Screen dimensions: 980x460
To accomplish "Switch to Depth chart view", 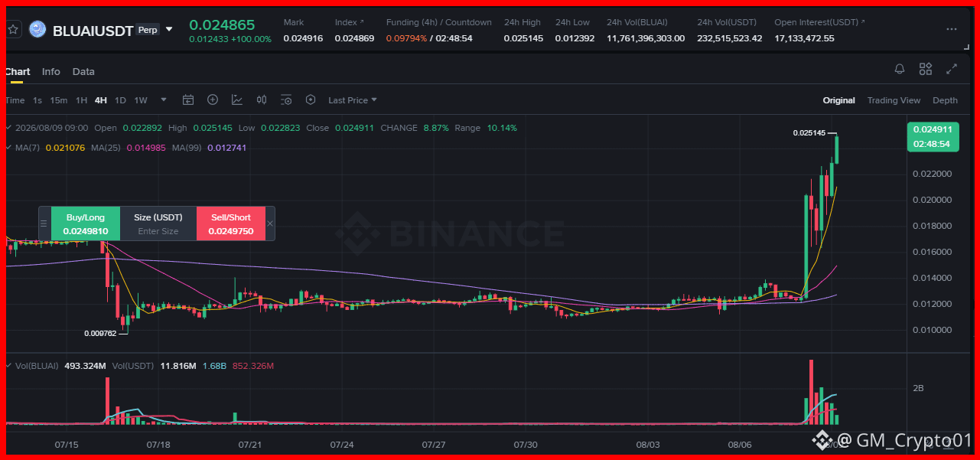I will [945, 100].
